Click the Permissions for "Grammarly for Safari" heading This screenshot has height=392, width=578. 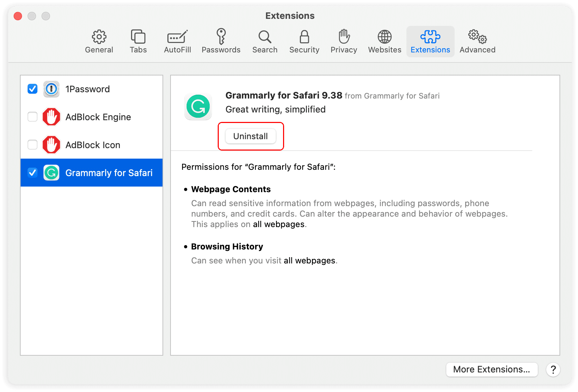(x=259, y=167)
